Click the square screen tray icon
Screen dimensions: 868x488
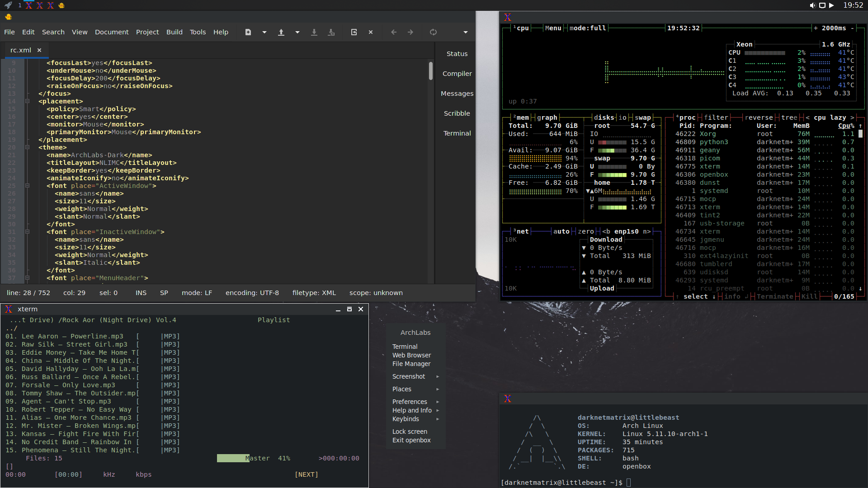pos(822,5)
